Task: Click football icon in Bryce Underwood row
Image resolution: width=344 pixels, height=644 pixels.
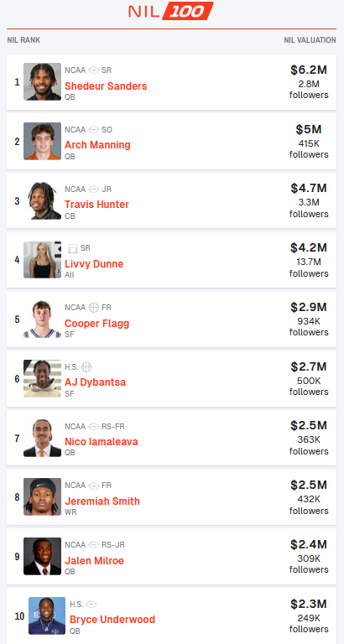Action: point(91,604)
